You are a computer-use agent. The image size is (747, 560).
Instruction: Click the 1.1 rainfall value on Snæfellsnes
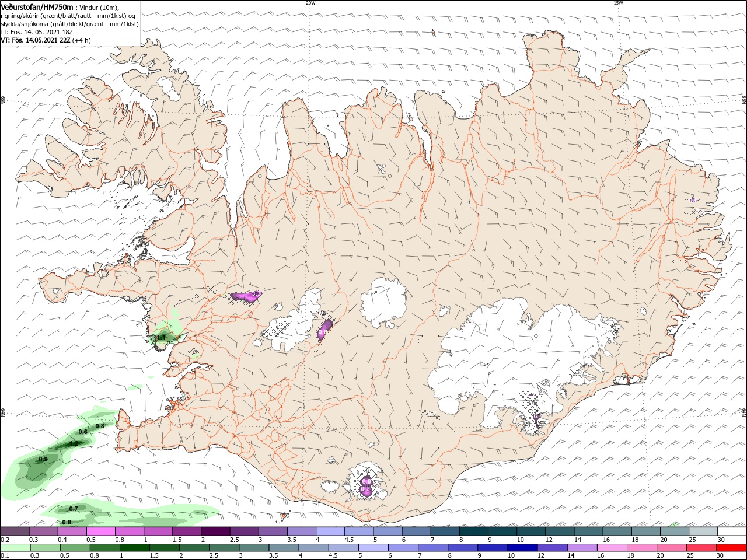tap(161, 337)
